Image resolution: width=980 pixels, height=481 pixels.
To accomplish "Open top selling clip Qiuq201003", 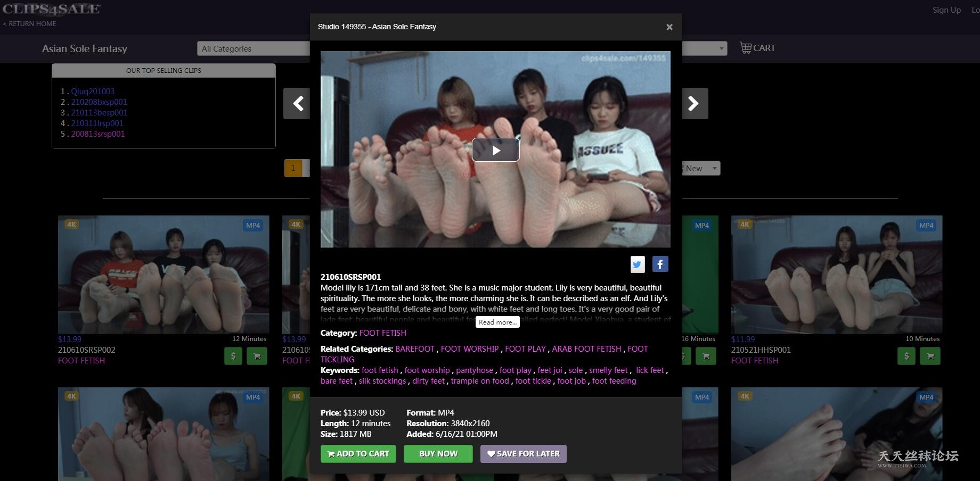I will [93, 91].
